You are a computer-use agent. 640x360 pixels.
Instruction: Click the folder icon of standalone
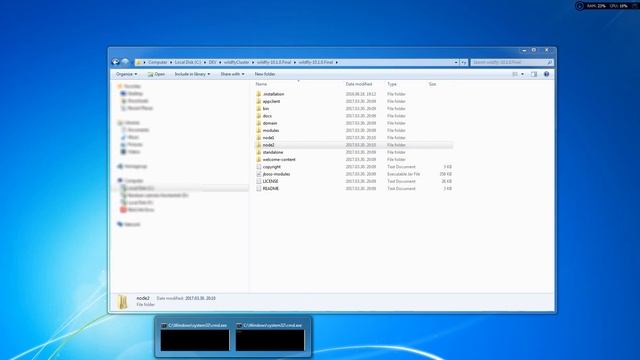(258, 152)
